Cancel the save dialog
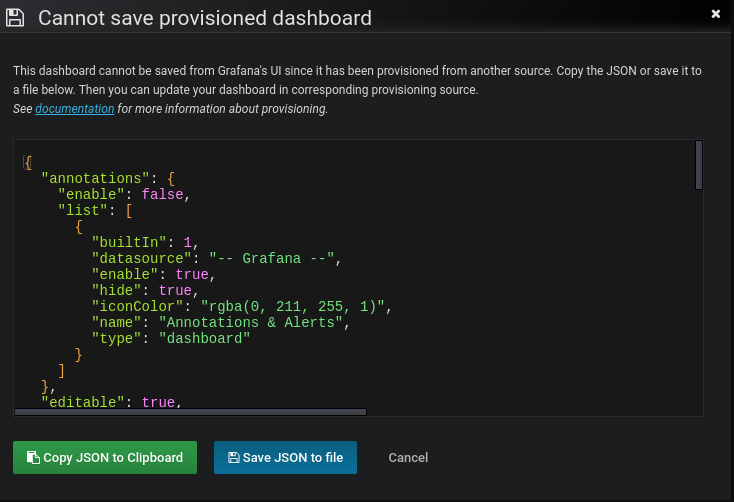 408,458
